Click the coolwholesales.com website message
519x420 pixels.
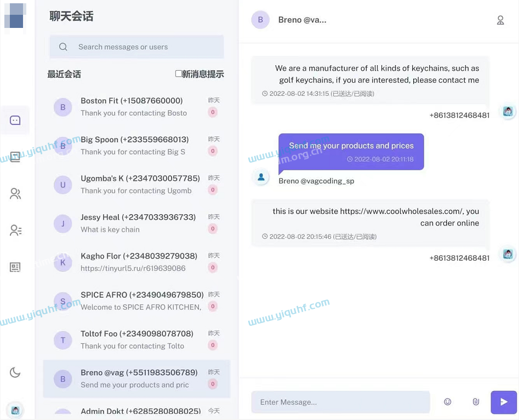[370, 223]
